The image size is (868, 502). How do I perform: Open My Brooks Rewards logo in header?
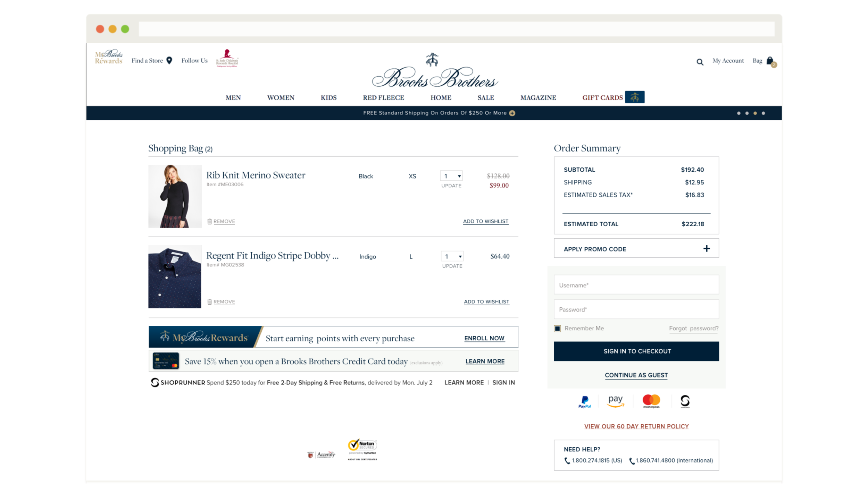point(109,57)
